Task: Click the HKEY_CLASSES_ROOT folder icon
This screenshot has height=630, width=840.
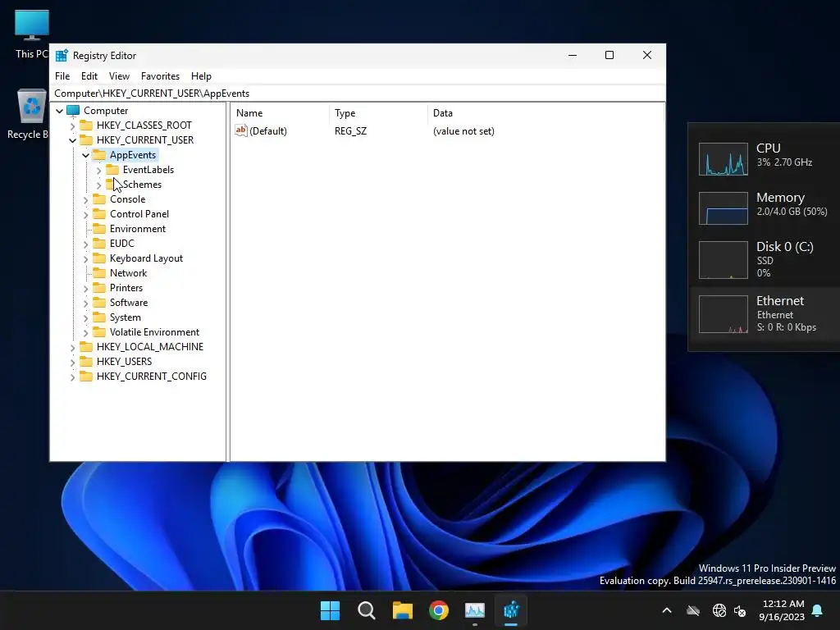Action: click(86, 126)
